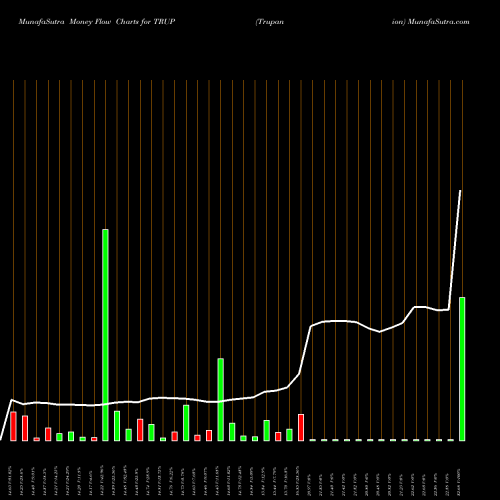
Task: Click the "MunafaSutra Money Flow Charts for TRUP" title
Action: tap(97, 22)
